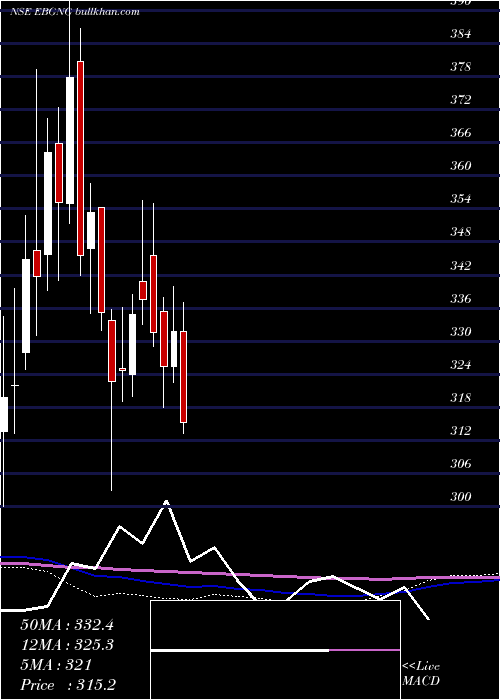Click the 360 price axis label
Viewport: 500px width, 700px height.
[x=460, y=166]
